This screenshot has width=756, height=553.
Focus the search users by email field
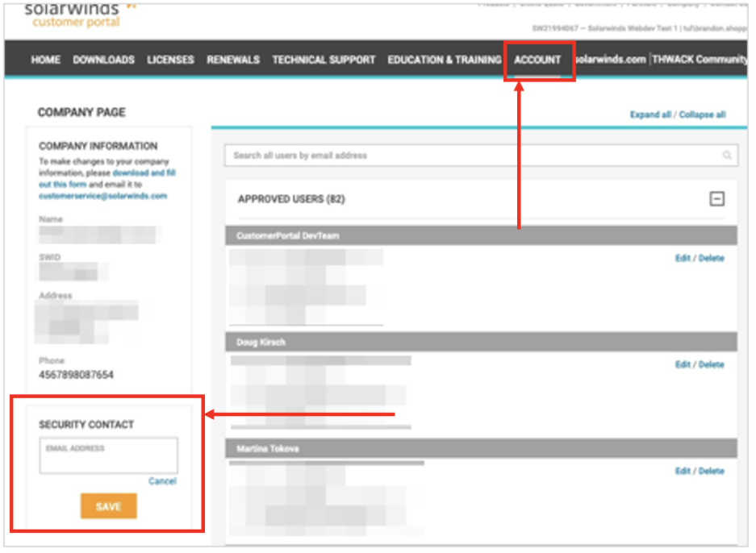tap(481, 156)
